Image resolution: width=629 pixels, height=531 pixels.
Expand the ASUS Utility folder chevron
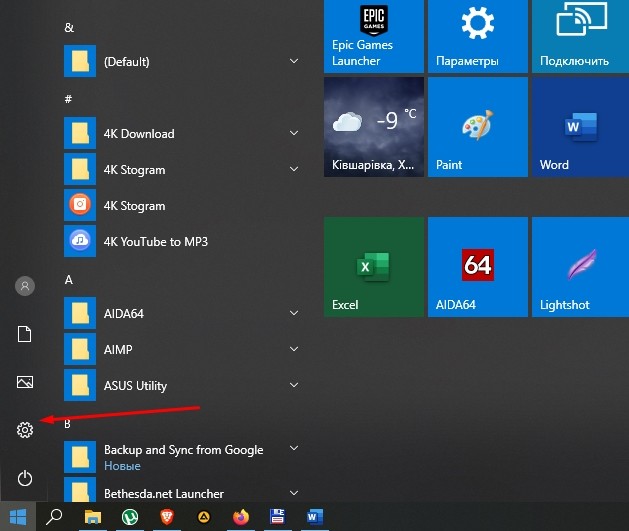tap(294, 385)
